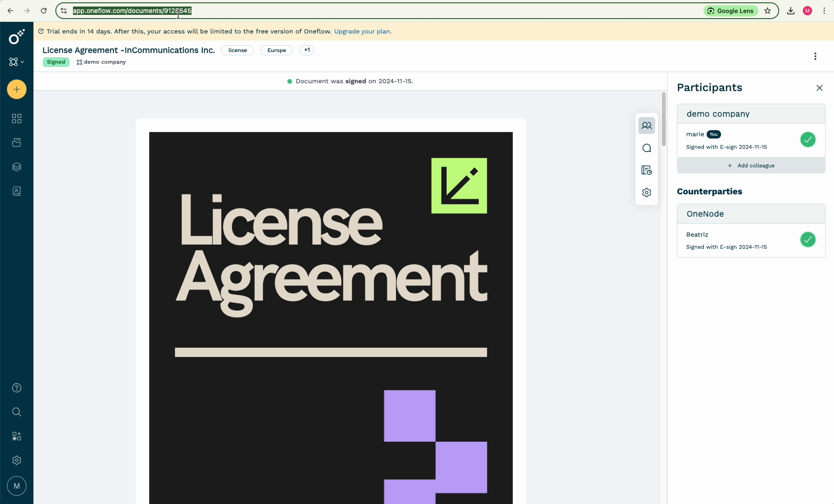Click Beatriz's signed checkmark icon
The height and width of the screenshot is (504, 834).
tap(808, 239)
